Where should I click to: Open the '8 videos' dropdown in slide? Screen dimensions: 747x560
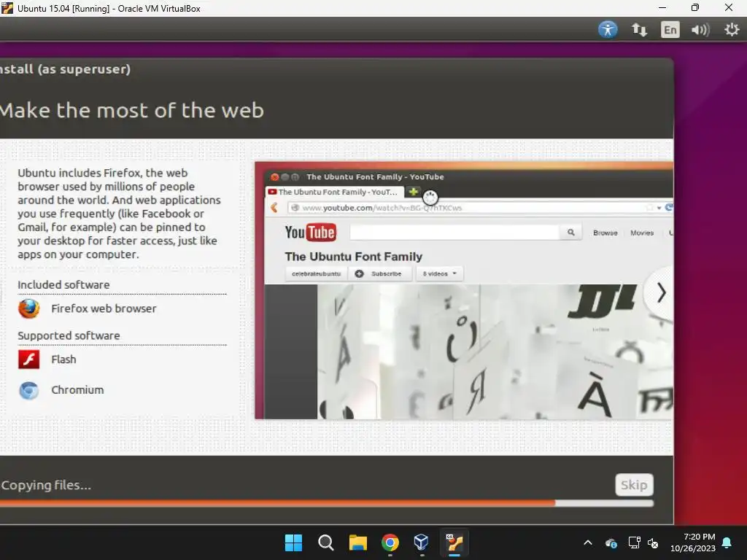click(x=439, y=274)
